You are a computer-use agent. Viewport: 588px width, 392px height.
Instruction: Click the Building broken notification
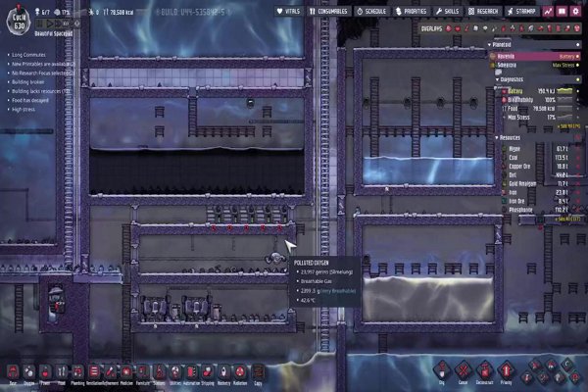27,82
